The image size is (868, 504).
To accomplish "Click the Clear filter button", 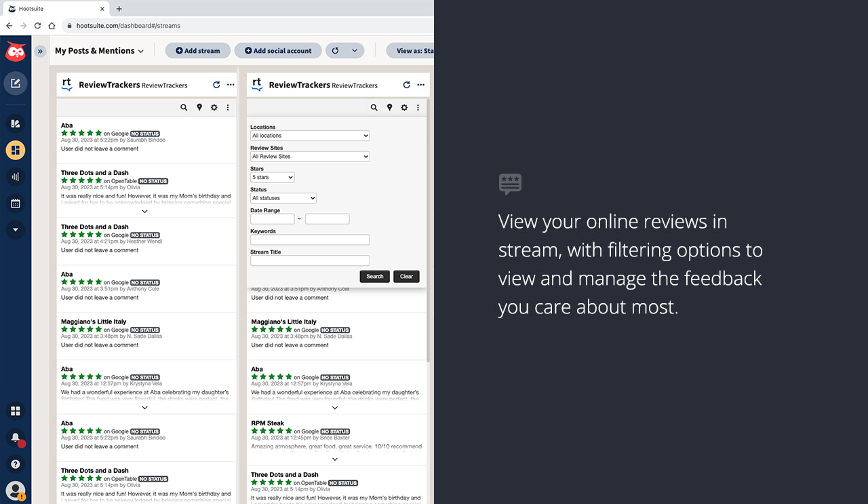I will [x=406, y=276].
